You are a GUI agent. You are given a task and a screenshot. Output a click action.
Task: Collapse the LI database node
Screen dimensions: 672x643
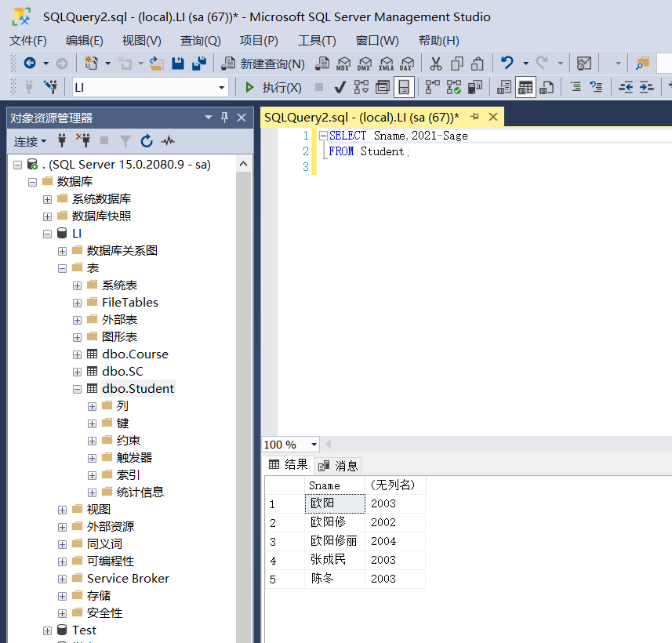point(47,234)
